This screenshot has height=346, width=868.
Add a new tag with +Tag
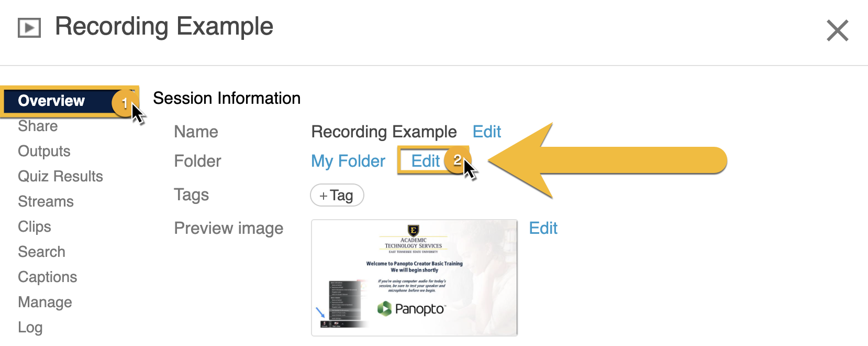pos(337,196)
